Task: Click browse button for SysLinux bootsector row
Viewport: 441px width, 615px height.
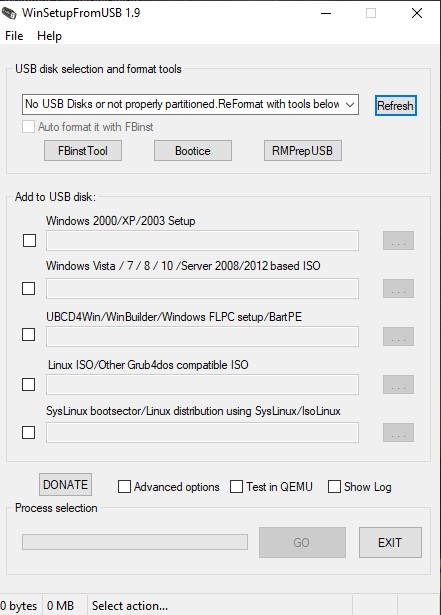Action: [x=398, y=433]
